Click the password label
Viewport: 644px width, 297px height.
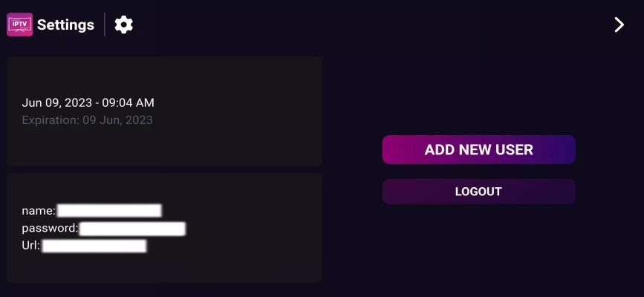click(50, 228)
